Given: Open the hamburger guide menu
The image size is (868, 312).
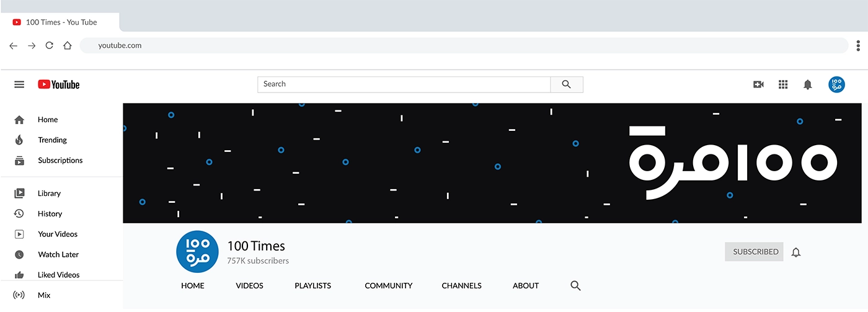Looking at the screenshot, I should 19,84.
